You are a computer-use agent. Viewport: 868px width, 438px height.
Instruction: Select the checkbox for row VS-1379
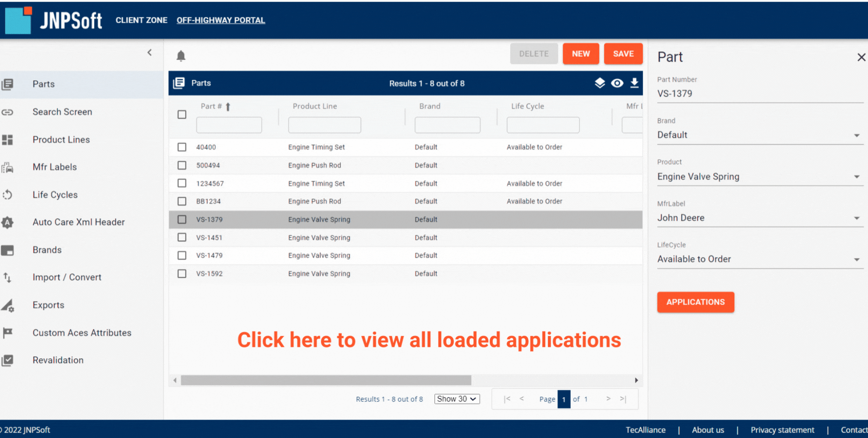[x=182, y=219]
